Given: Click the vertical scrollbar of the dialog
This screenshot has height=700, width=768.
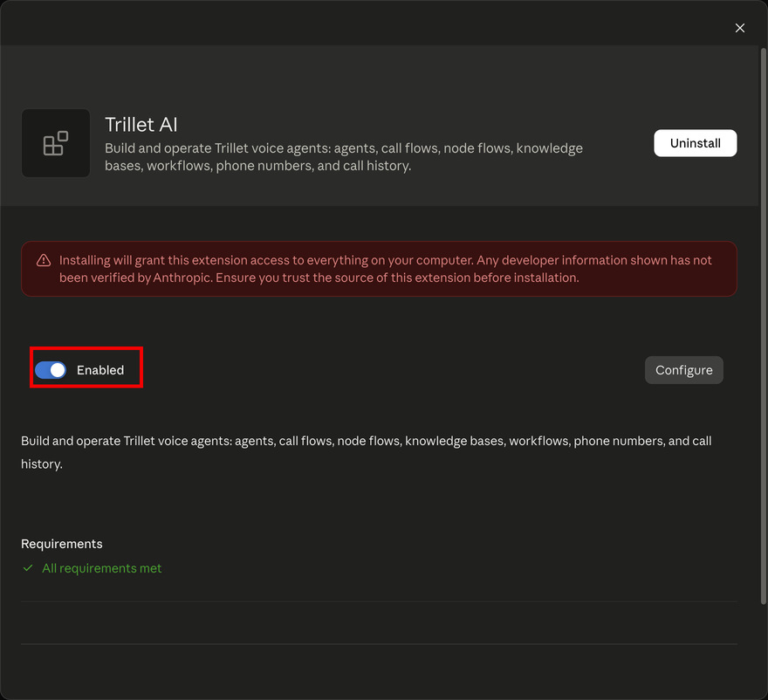Looking at the screenshot, I should [763, 326].
